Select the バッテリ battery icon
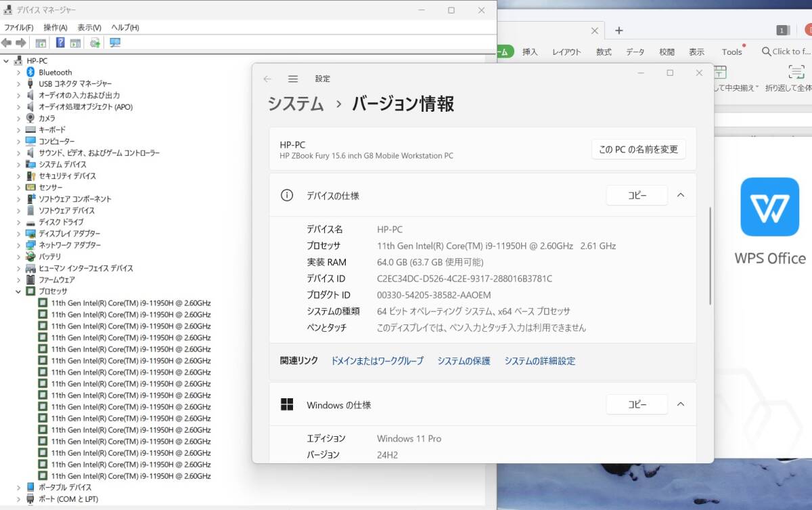 point(30,256)
